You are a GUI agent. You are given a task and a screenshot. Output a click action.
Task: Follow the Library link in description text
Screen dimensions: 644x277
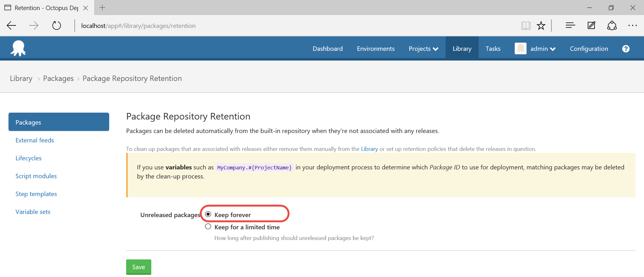point(369,149)
